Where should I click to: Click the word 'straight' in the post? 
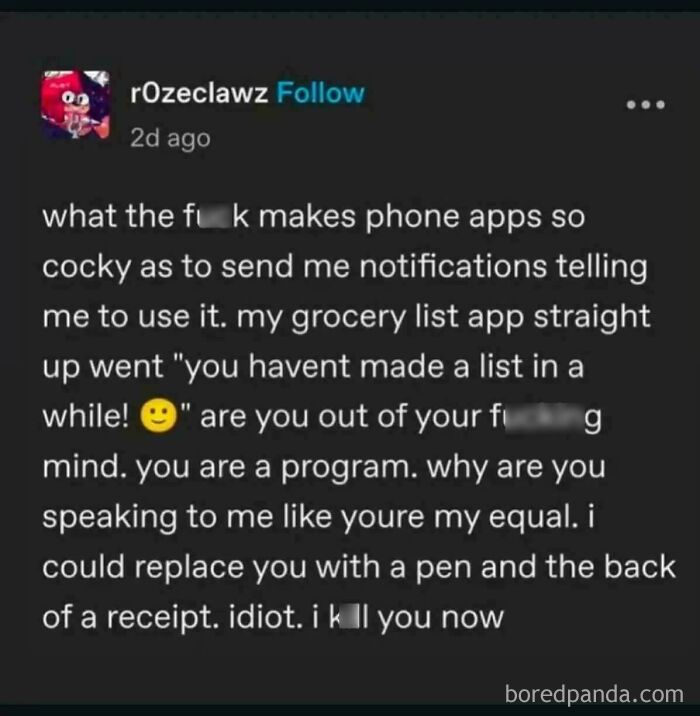(592, 317)
